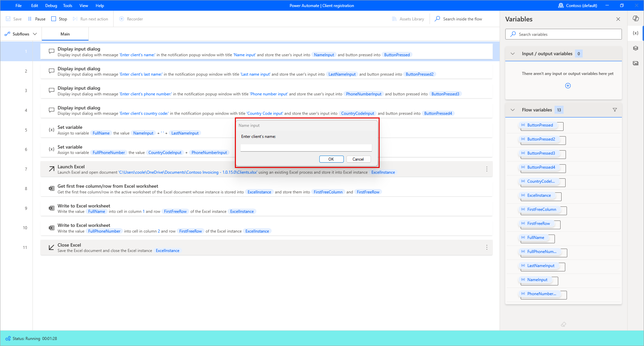Filter the flow variables list

pyautogui.click(x=615, y=109)
